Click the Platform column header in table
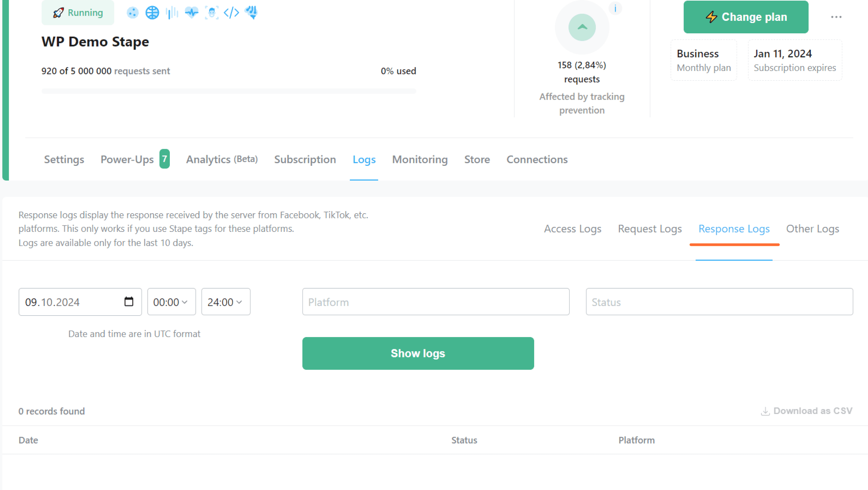 pyautogui.click(x=637, y=440)
